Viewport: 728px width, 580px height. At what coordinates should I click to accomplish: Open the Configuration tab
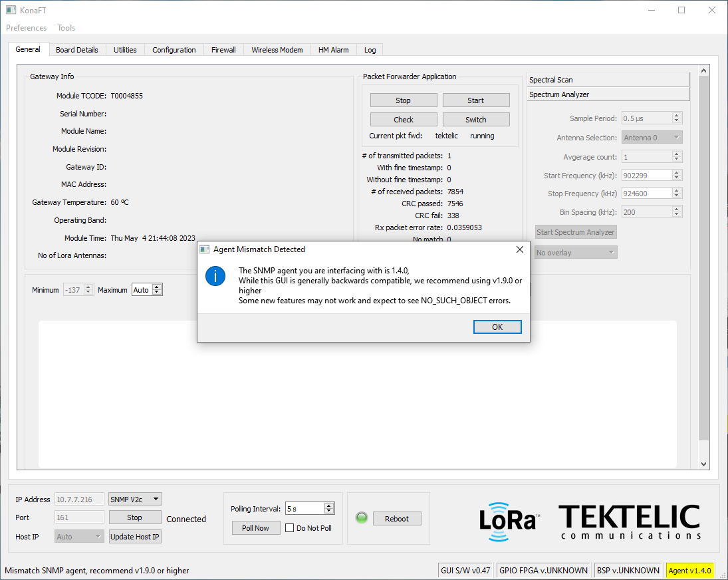click(x=174, y=50)
